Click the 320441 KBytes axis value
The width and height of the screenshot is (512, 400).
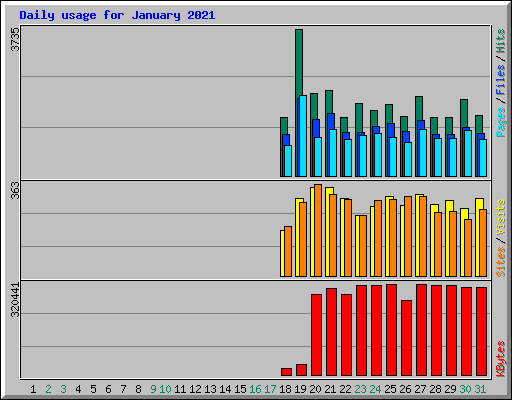(15, 300)
